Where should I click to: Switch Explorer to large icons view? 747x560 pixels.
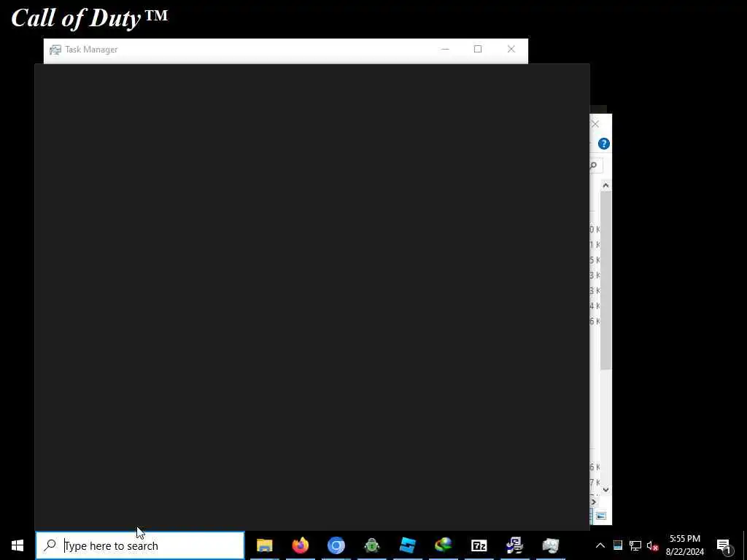pyautogui.click(x=601, y=516)
